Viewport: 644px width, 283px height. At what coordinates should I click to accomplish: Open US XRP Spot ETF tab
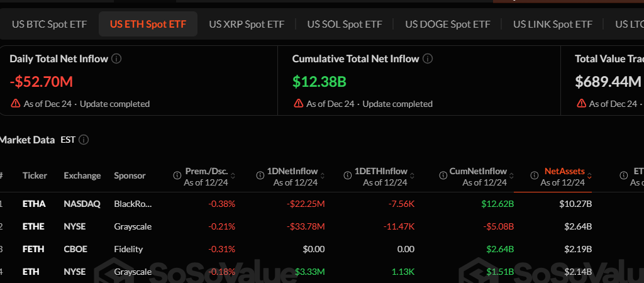click(x=247, y=25)
